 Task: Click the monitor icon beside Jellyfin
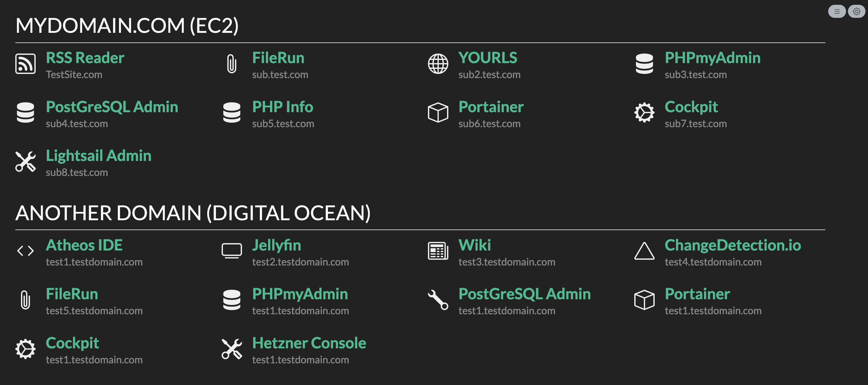tap(232, 251)
